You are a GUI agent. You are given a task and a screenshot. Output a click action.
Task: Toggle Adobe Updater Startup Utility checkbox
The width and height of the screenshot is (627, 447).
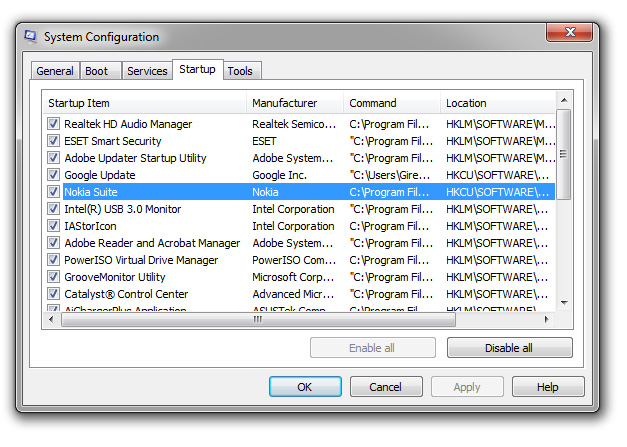pyautogui.click(x=54, y=158)
